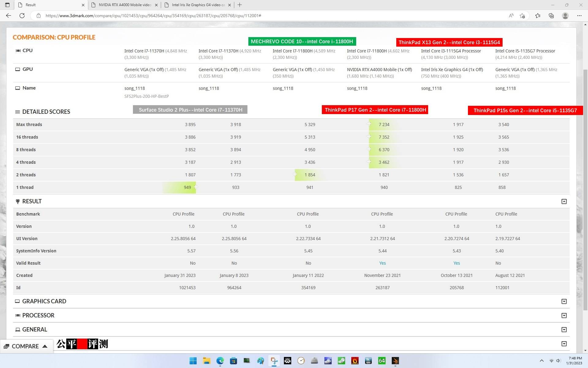Click the page vertical scrollbar
The width and height of the screenshot is (588, 368).
click(x=585, y=184)
